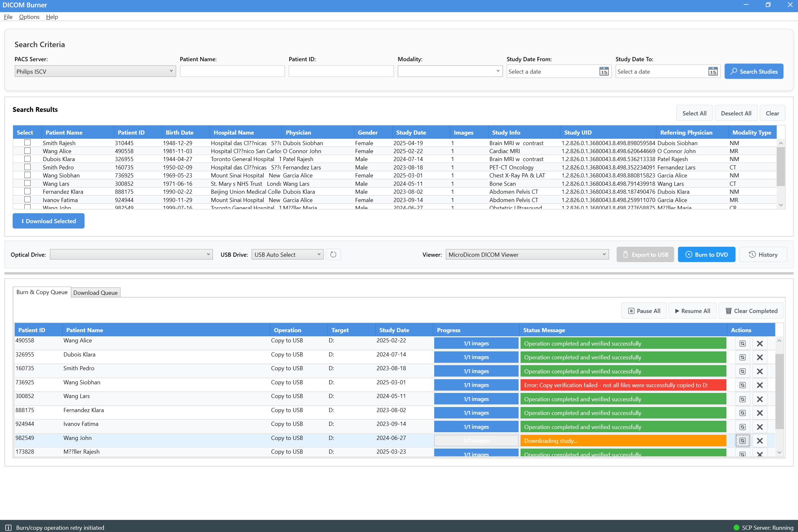This screenshot has height=532, width=798.
Task: Open the PACS Server dropdown
Action: [x=95, y=71]
